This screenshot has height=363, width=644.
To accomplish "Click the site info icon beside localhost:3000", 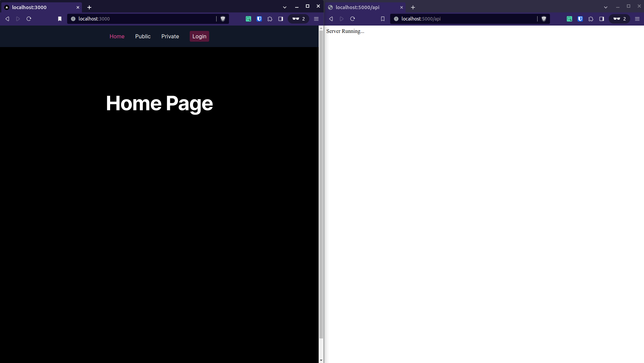I will click(x=73, y=19).
